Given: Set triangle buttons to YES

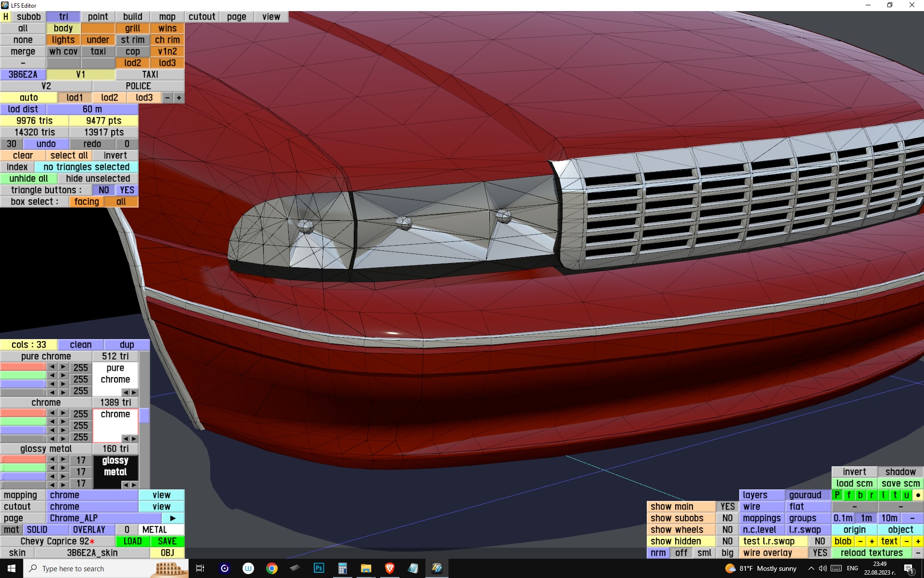Looking at the screenshot, I should (127, 190).
